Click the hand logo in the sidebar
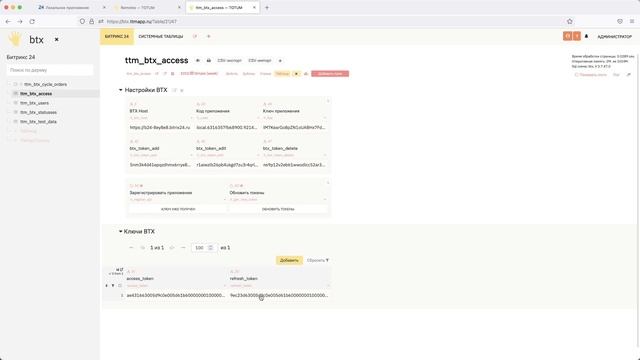 (15, 39)
